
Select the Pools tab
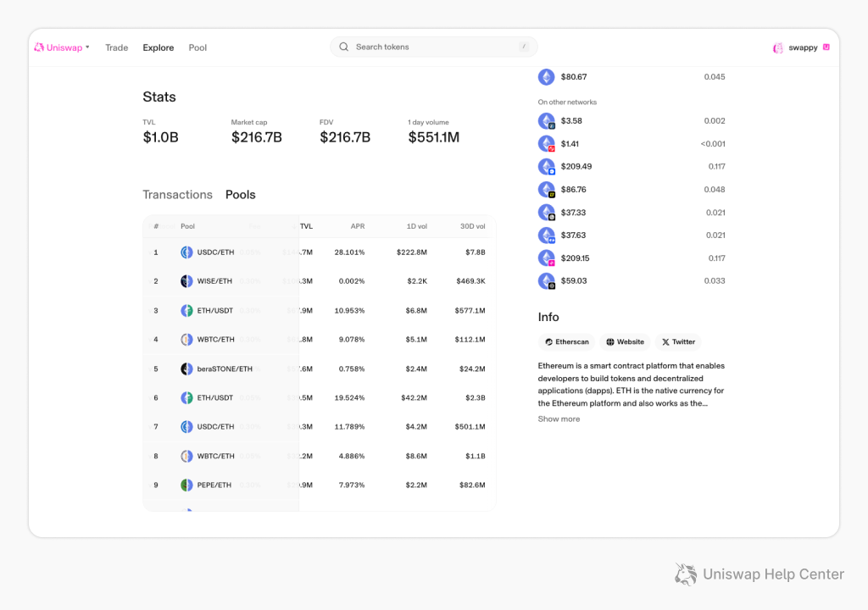click(240, 195)
